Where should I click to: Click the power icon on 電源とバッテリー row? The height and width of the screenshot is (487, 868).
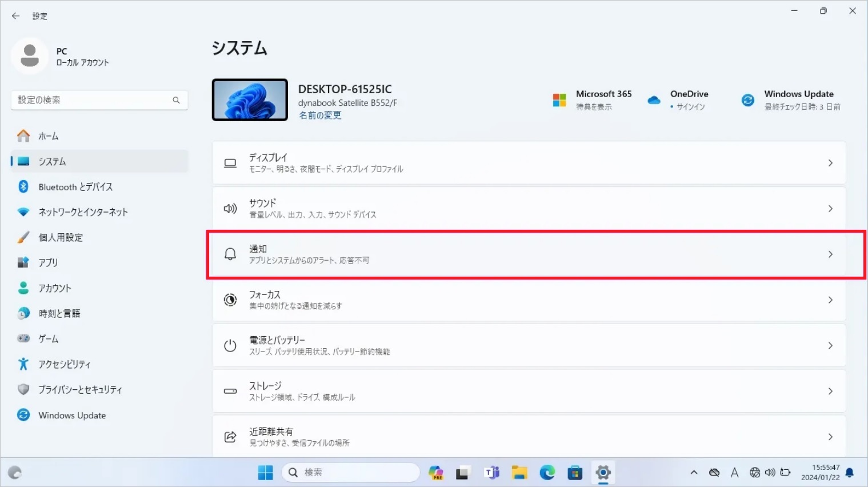pos(230,345)
